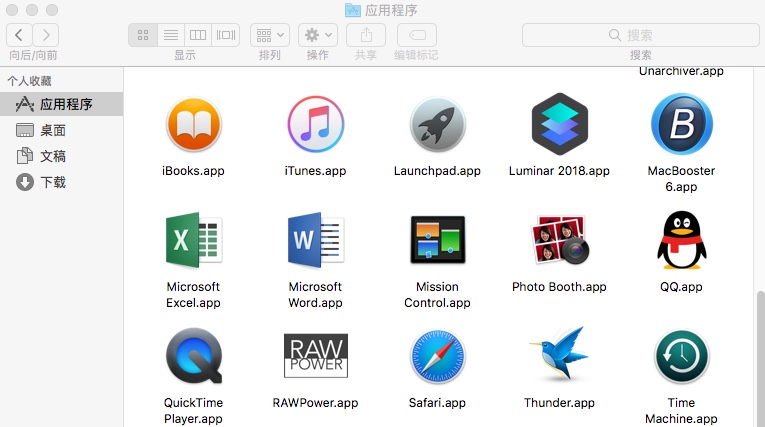The height and width of the screenshot is (427, 765).
Task: Open the iBooks.app icon
Action: click(194, 124)
